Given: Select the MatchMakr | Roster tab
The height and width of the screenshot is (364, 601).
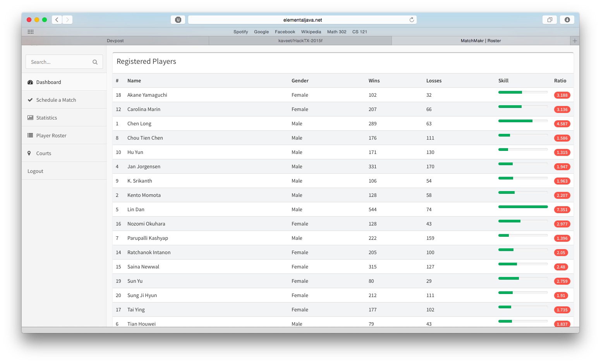Looking at the screenshot, I should 481,41.
